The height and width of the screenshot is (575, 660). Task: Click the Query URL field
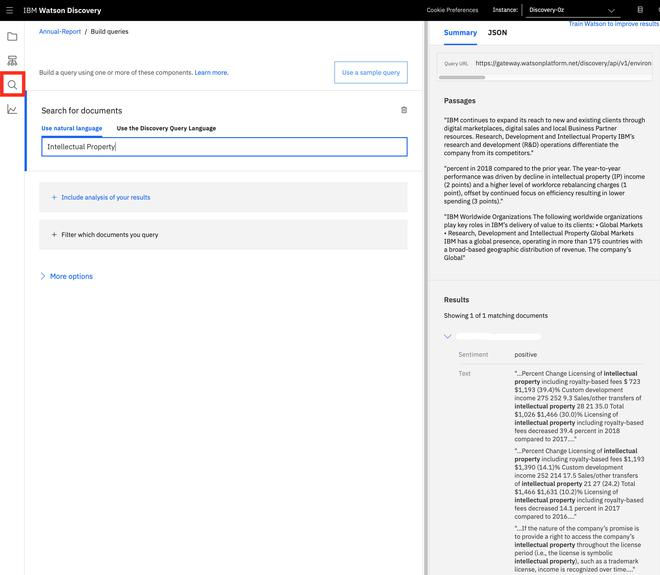(546, 63)
